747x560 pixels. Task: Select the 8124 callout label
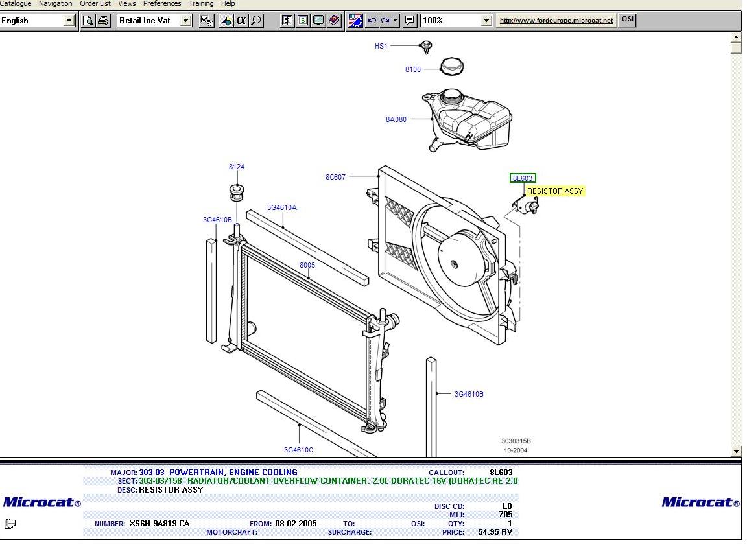pyautogui.click(x=237, y=167)
